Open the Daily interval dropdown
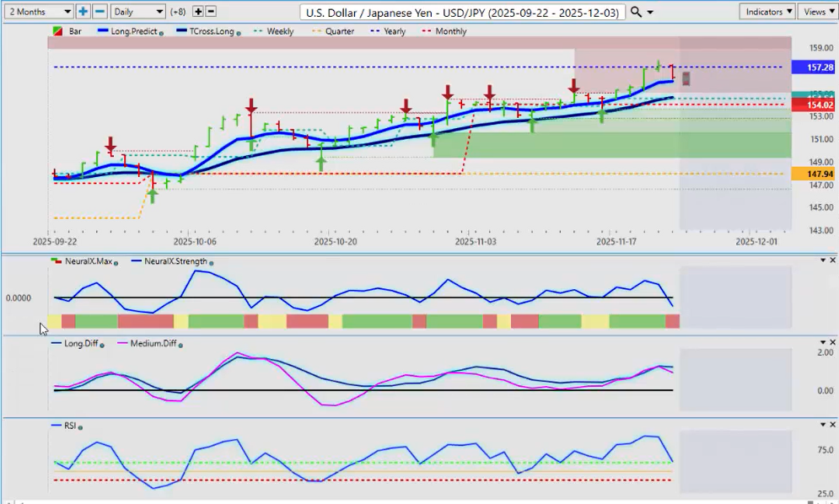 [x=137, y=12]
